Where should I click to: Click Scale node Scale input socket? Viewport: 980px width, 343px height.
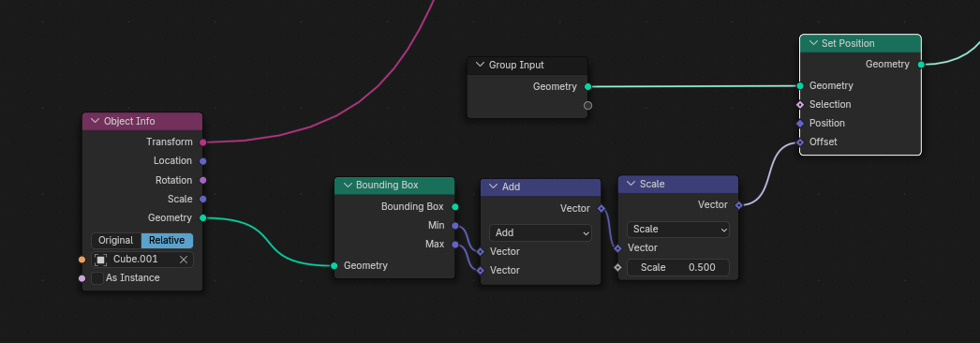click(618, 267)
